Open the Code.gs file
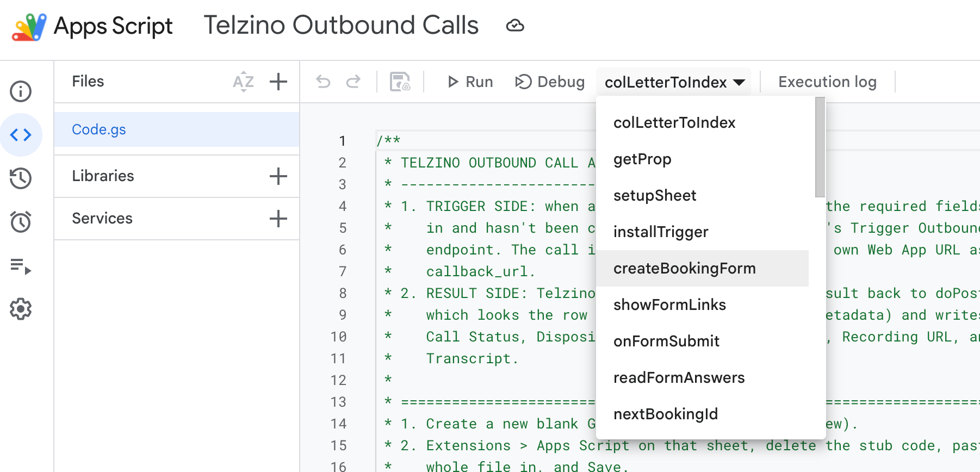Screen dimensions: 980x472 coord(177,129)
